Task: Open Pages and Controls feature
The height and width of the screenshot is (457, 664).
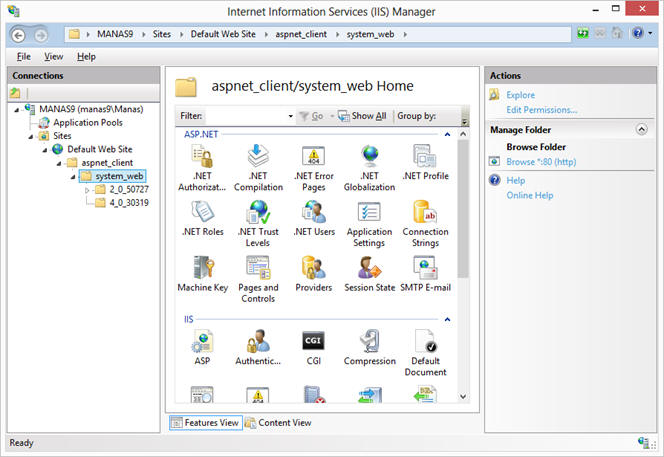Action: click(x=258, y=279)
